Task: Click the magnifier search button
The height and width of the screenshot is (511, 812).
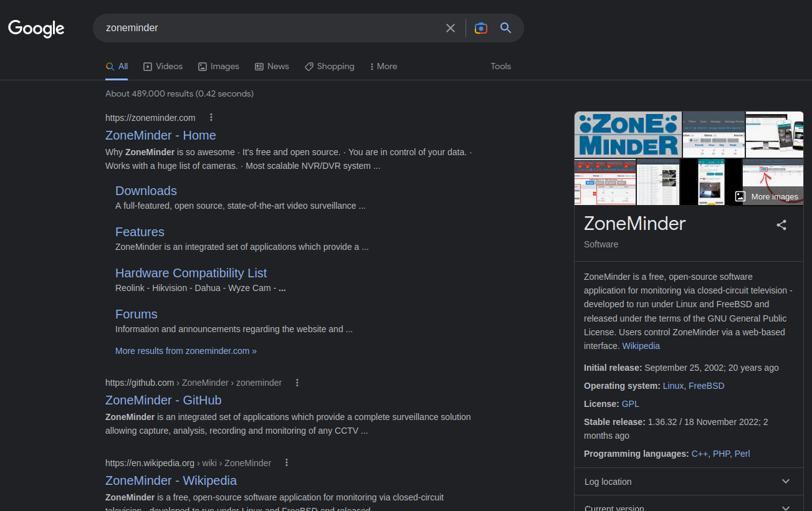Action: point(506,28)
